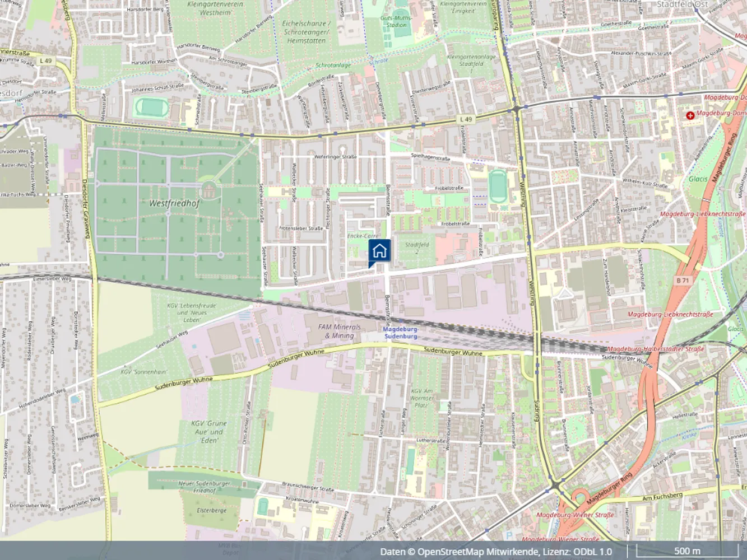The image size is (747, 560).
Task: Click the Johannes-Schlaf-Straße label
Action: click(x=157, y=88)
